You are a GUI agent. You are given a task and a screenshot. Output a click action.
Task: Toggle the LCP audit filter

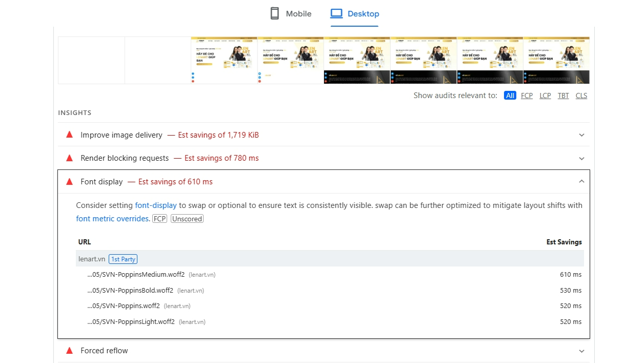coord(545,95)
